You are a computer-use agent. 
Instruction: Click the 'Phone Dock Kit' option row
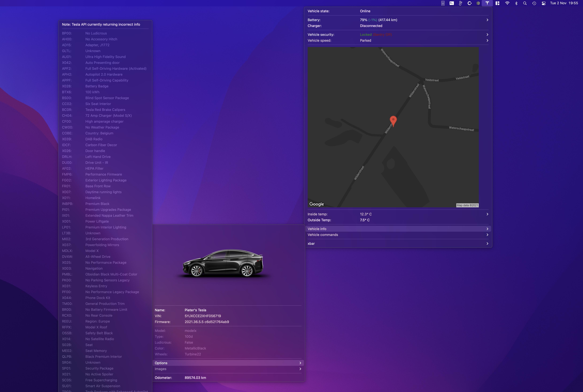point(105,298)
